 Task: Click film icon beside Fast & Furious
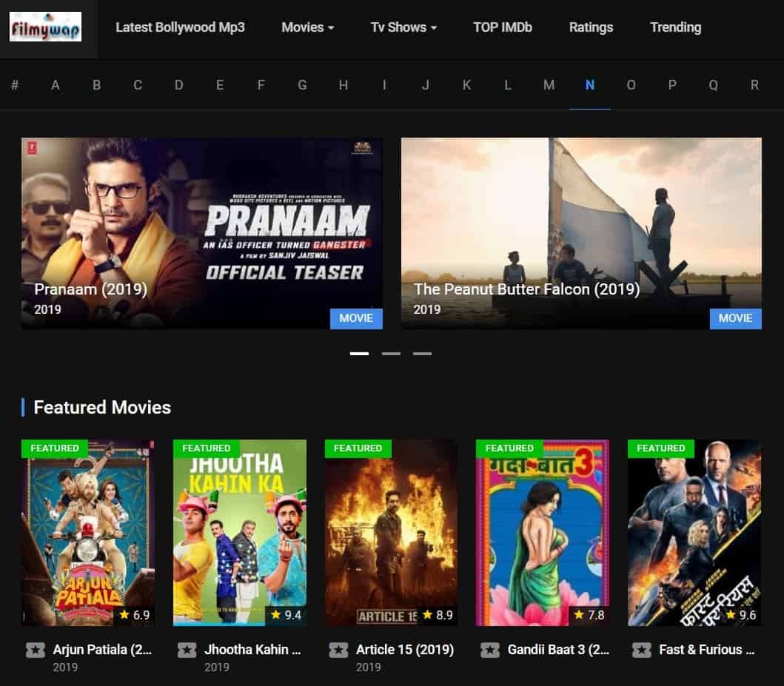click(x=642, y=650)
